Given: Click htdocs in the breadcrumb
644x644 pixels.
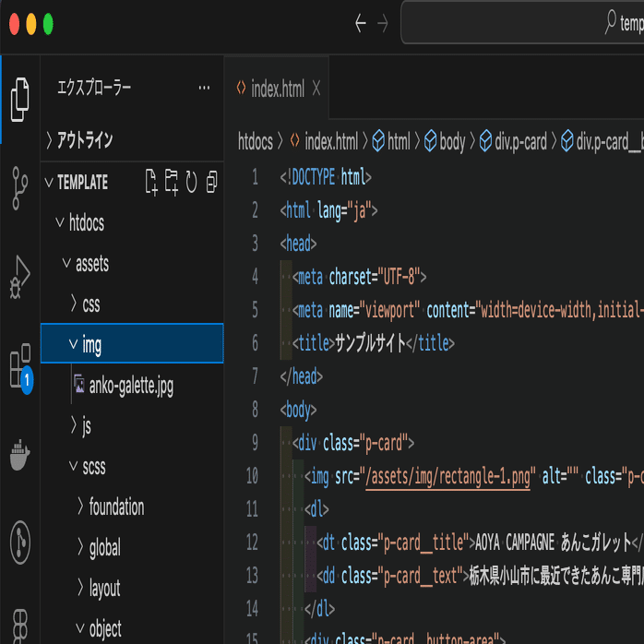Looking at the screenshot, I should [255, 142].
